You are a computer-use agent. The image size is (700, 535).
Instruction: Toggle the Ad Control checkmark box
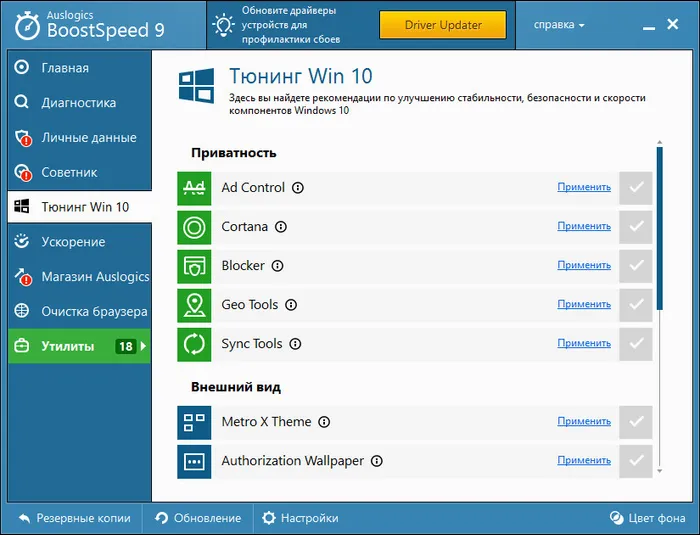(636, 188)
